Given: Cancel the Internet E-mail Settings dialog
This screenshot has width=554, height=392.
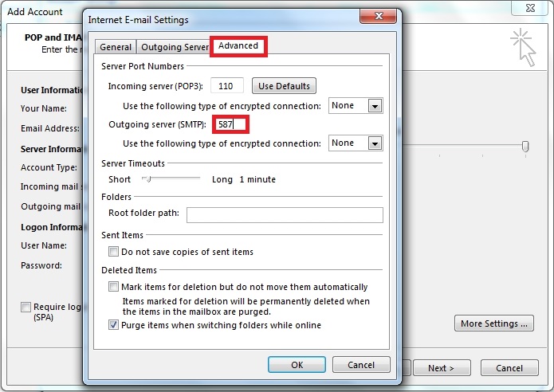Looking at the screenshot, I should 360,365.
